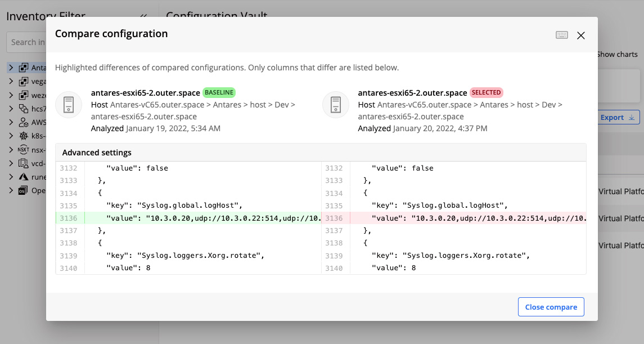
Task: Click the baseline host server icon
Action: (x=69, y=105)
